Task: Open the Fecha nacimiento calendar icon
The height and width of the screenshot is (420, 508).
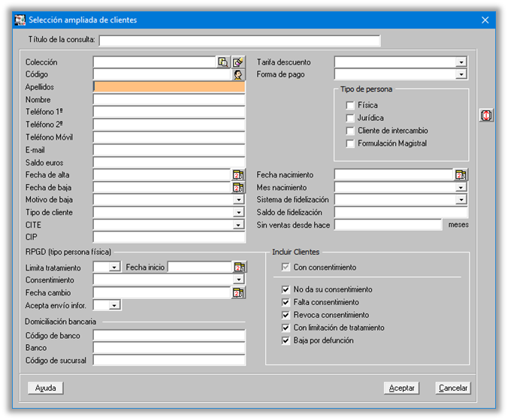Action: click(461, 175)
